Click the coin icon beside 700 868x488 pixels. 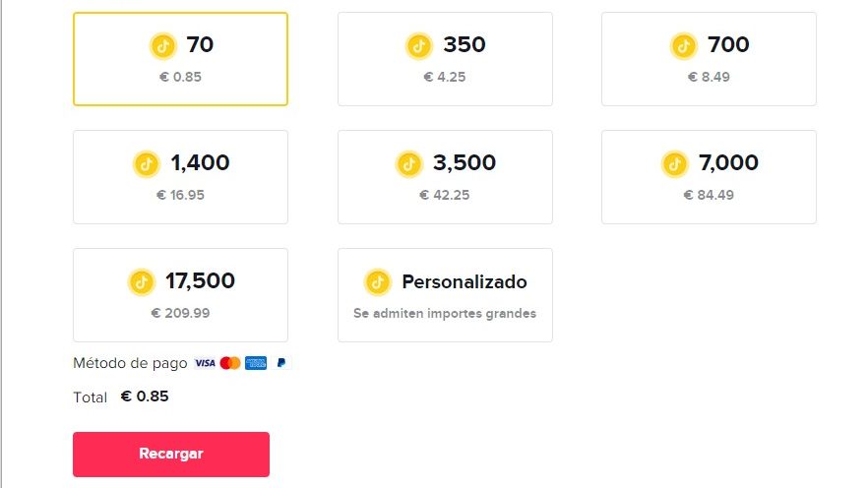(x=684, y=45)
